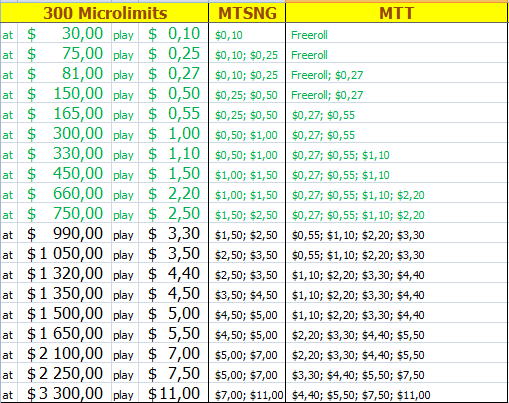The width and height of the screenshot is (509, 403).
Task: Select the play limit cell $ 3,30
Action: coord(173,233)
